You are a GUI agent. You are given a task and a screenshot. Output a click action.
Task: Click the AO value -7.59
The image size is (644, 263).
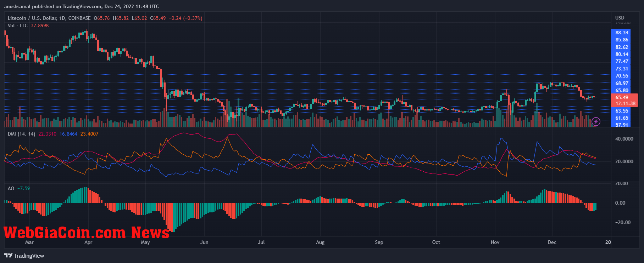[24, 188]
